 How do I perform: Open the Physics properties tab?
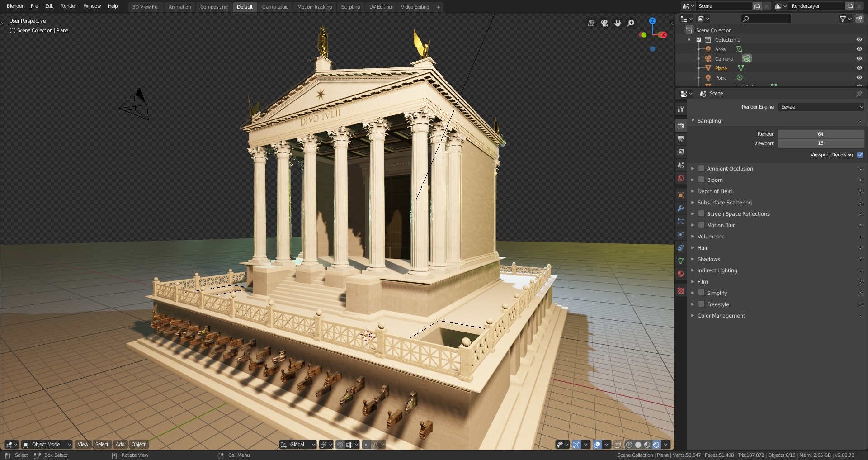click(680, 234)
